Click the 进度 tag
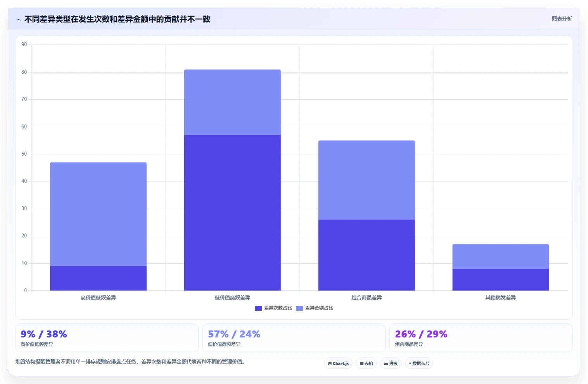588x384 pixels. [391, 363]
